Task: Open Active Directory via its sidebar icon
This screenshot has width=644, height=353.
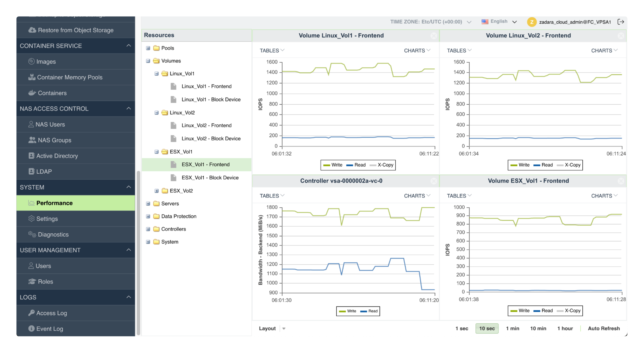Action: (31, 156)
